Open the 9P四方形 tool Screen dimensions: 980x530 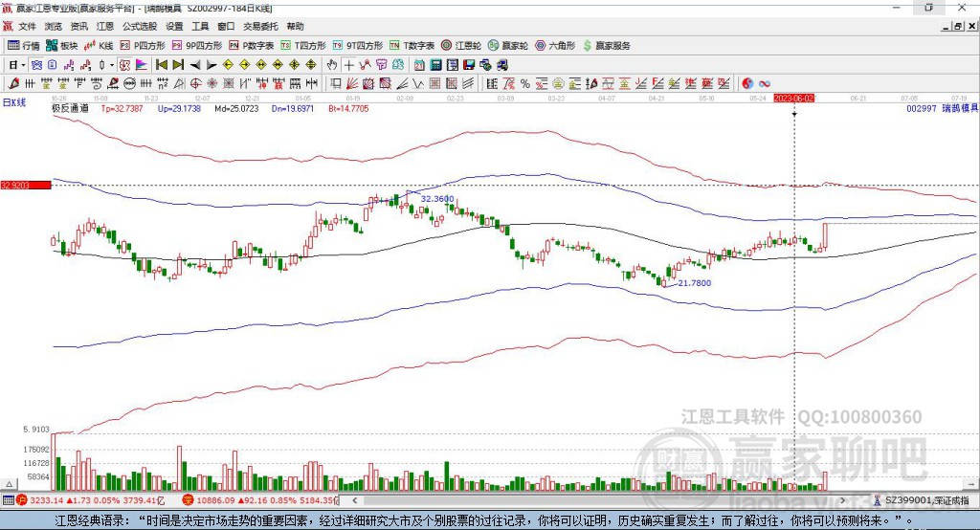[x=197, y=46]
